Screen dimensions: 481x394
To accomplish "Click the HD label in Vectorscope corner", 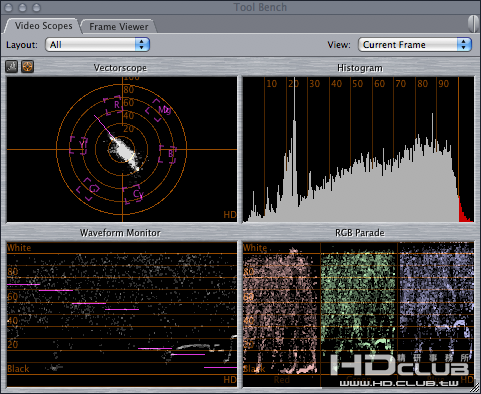I will pyautogui.click(x=230, y=215).
